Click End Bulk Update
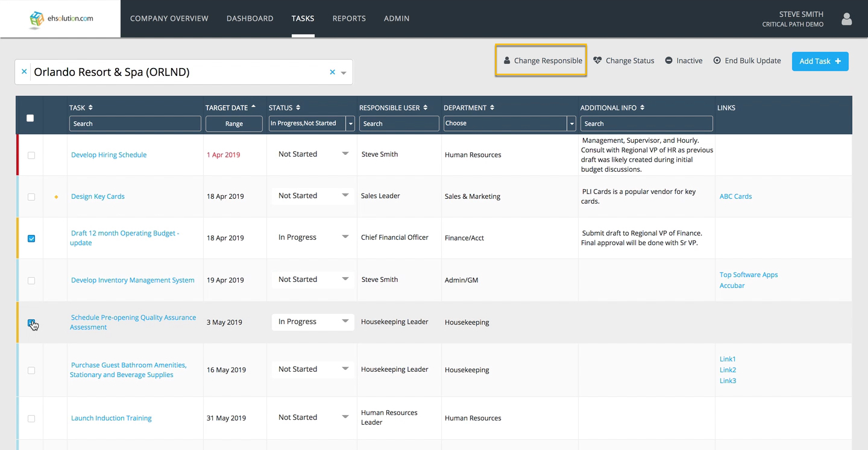The height and width of the screenshot is (450, 868). click(747, 60)
